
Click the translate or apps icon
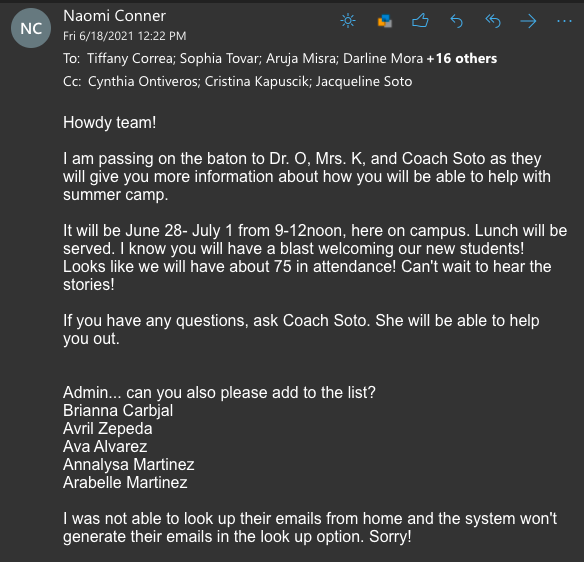385,21
